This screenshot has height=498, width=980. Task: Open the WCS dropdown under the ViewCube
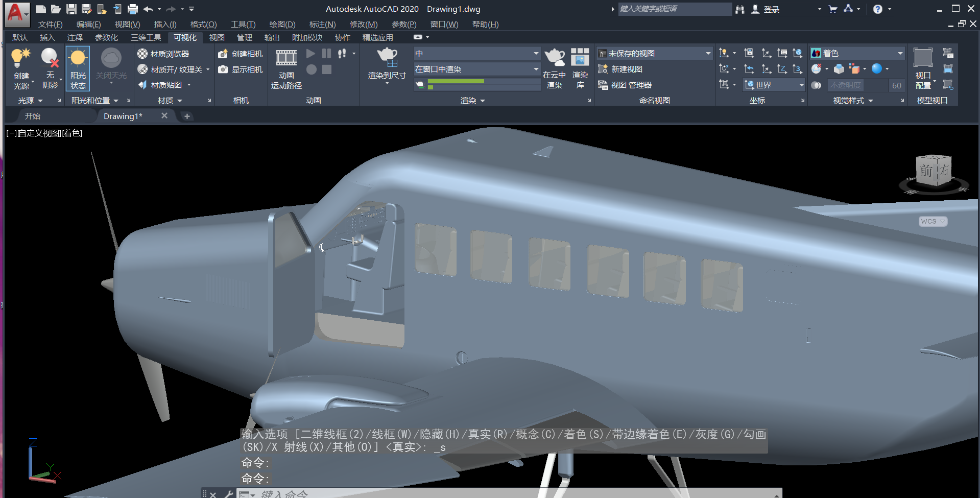pyautogui.click(x=933, y=221)
